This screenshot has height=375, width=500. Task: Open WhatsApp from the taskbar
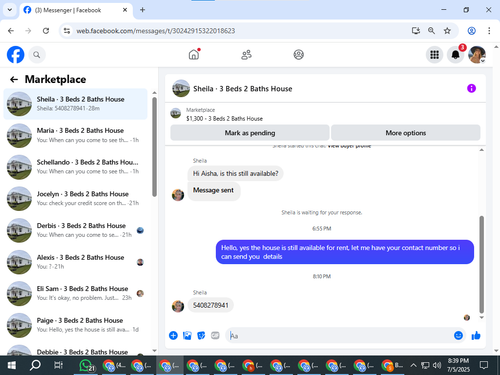pos(87,366)
